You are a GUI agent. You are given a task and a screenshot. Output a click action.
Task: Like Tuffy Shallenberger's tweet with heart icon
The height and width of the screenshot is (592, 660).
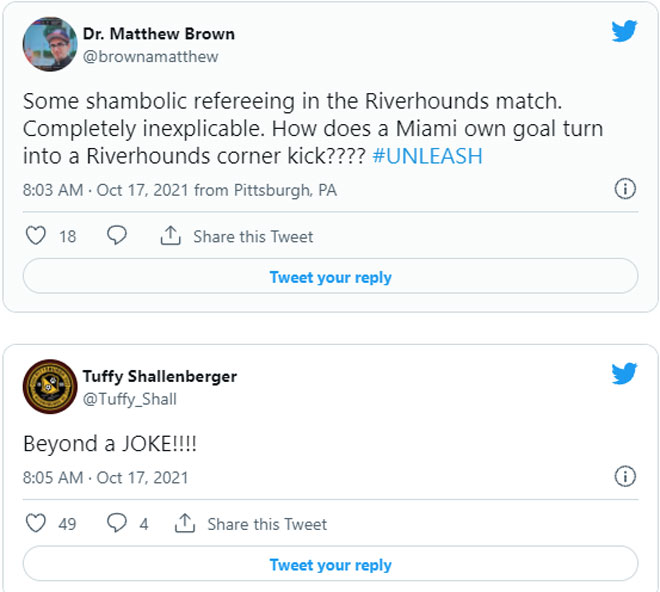pyautogui.click(x=36, y=523)
